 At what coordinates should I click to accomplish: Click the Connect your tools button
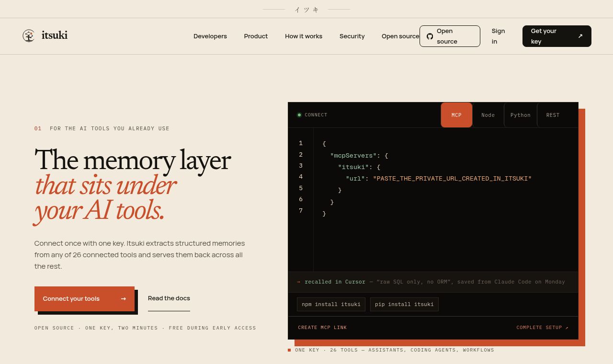tap(84, 299)
